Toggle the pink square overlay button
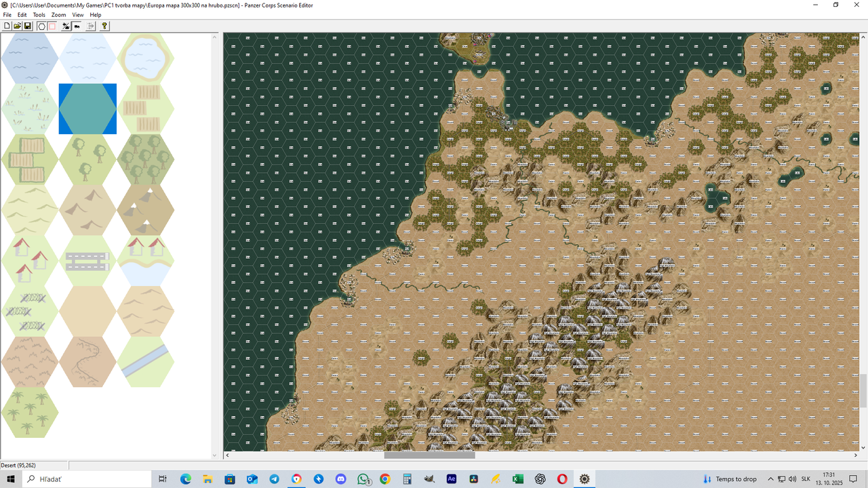The image size is (868, 488). [52, 26]
